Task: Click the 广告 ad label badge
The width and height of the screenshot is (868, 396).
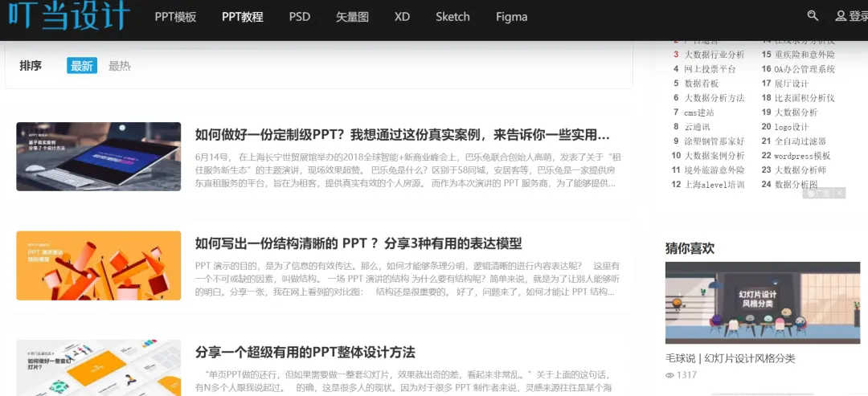Action: 819,193
